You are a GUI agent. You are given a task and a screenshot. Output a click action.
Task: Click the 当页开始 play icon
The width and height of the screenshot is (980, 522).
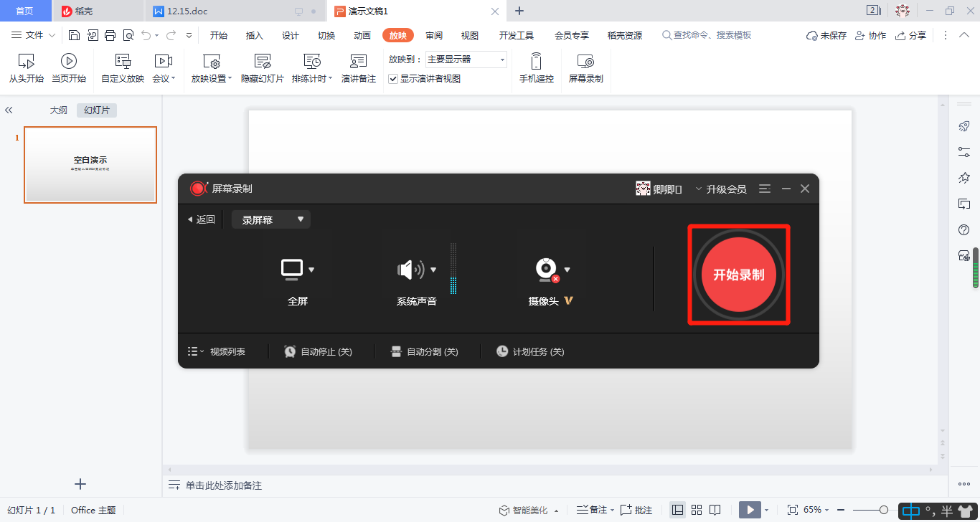click(69, 62)
